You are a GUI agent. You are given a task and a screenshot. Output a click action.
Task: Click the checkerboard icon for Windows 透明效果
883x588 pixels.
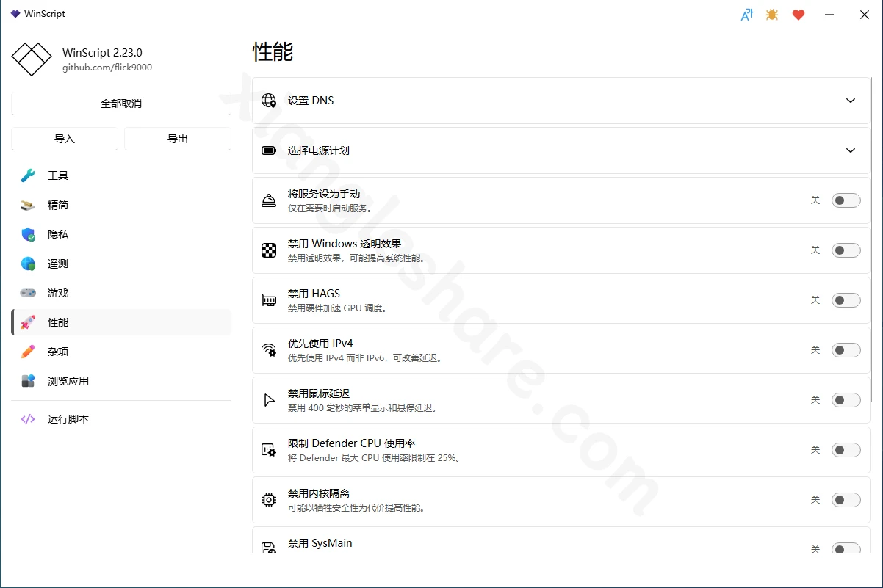(269, 250)
